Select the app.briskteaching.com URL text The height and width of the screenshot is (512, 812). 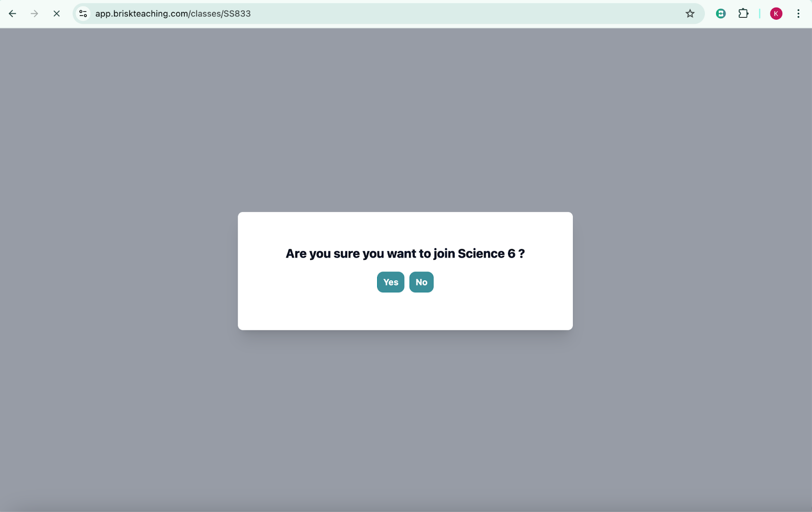click(x=173, y=14)
